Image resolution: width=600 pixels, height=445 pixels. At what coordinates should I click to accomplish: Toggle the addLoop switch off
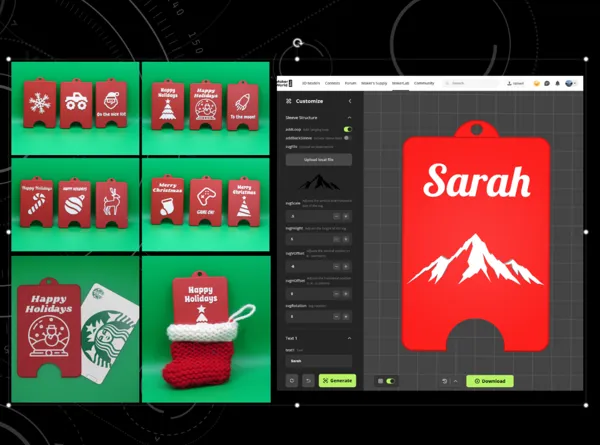click(347, 129)
